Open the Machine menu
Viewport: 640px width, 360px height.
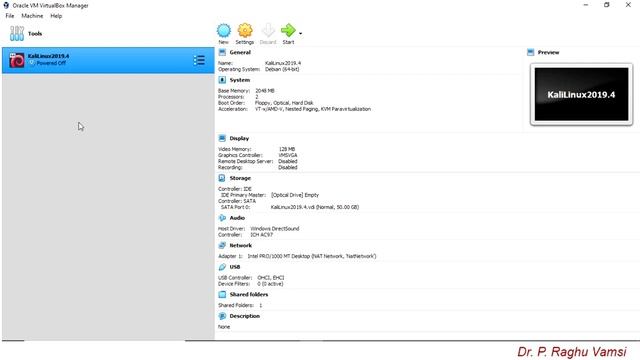coord(32,16)
